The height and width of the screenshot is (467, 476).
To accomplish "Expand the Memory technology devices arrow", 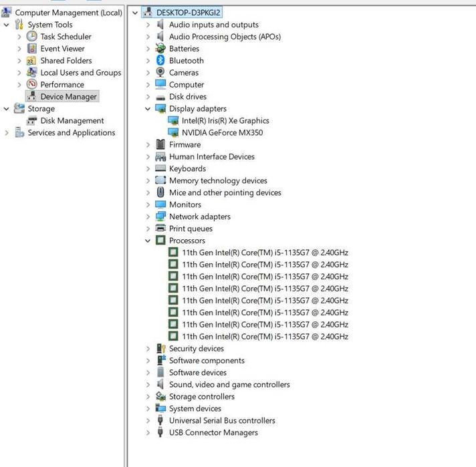I will click(148, 181).
